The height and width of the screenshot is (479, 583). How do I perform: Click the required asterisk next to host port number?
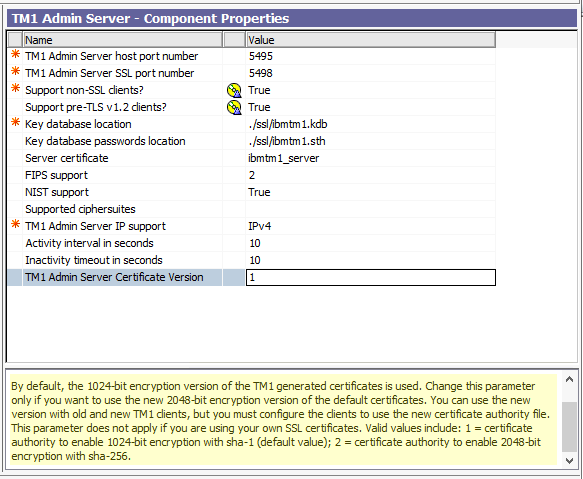15,54
